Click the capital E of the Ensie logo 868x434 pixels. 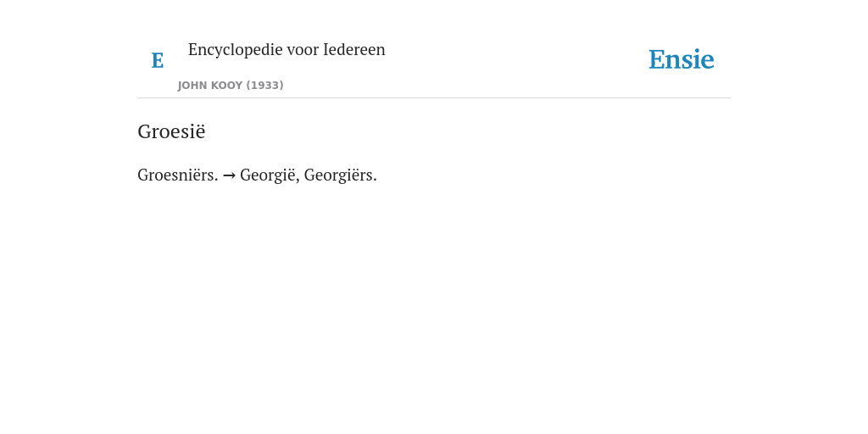[x=656, y=60]
